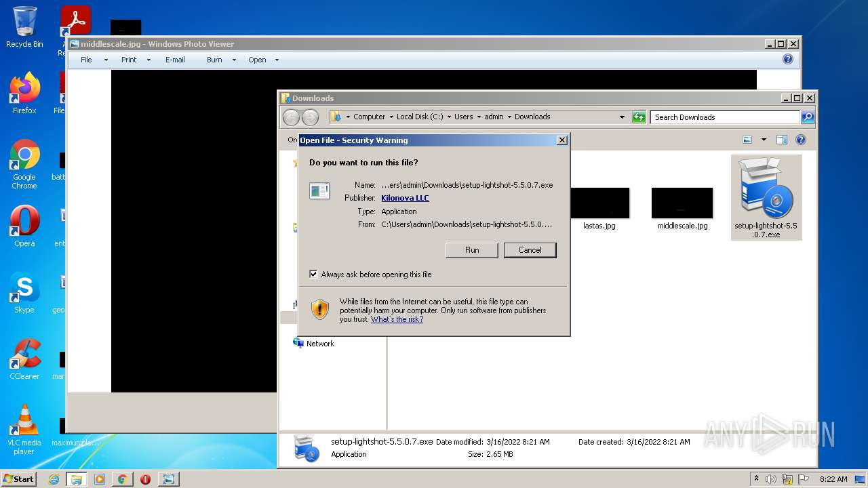The image size is (868, 488).
Task: Click Computer in the address breadcrumb
Action: click(369, 117)
